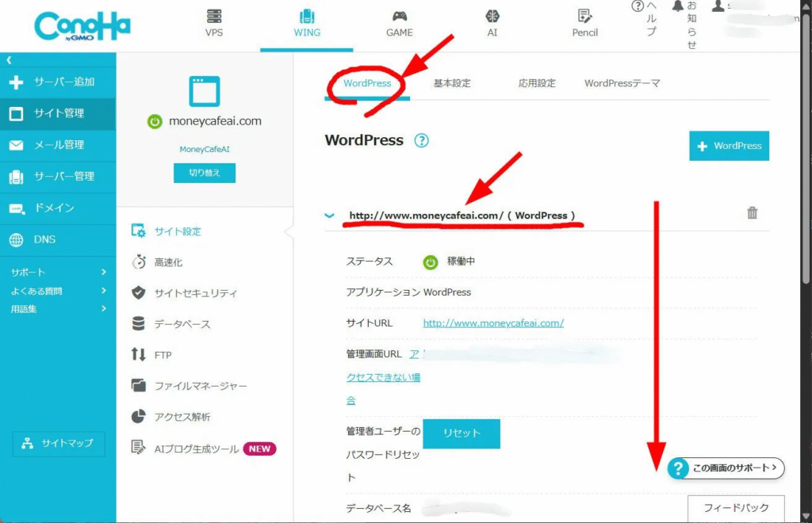812x523 pixels.
Task: Click the 切り替え domain switch button
Action: pyautogui.click(x=204, y=173)
